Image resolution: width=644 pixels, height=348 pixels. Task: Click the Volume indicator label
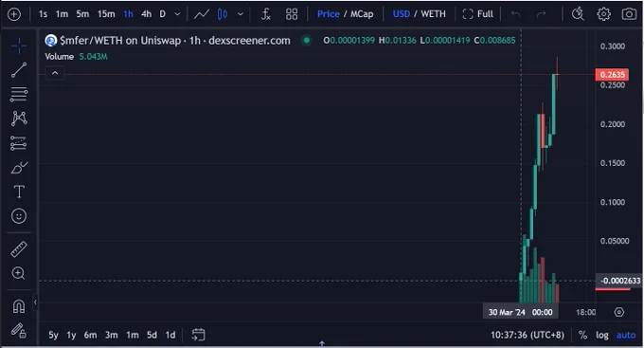coord(59,57)
